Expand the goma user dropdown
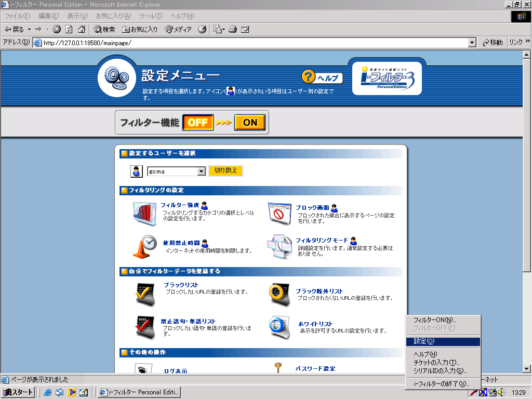 pyautogui.click(x=202, y=171)
